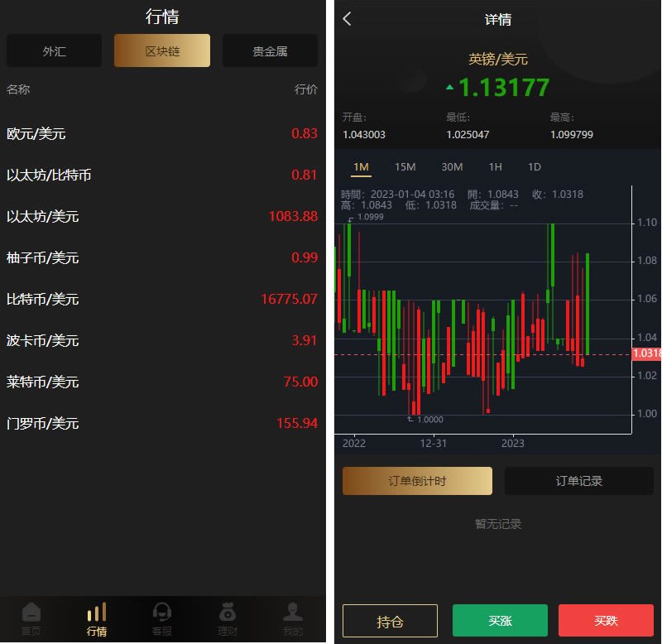Open the 以太坊/美元 market row
Image resolution: width=662 pixels, height=644 pixels.
pos(162,217)
